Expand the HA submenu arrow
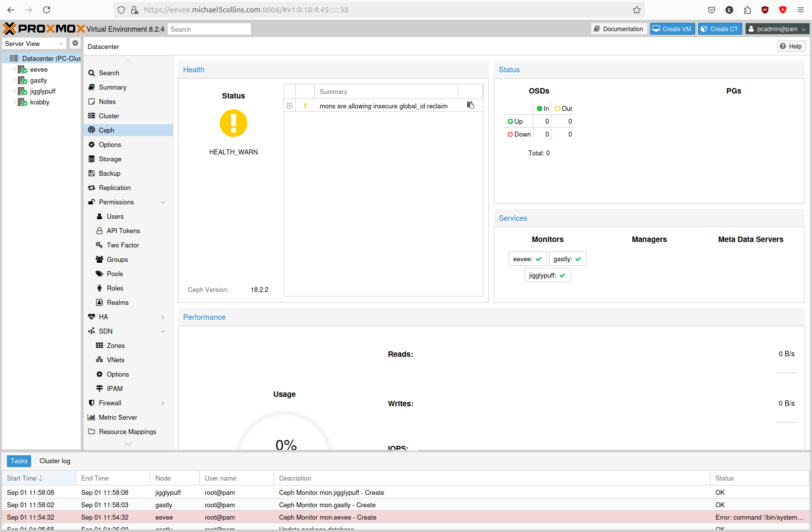 pos(163,317)
